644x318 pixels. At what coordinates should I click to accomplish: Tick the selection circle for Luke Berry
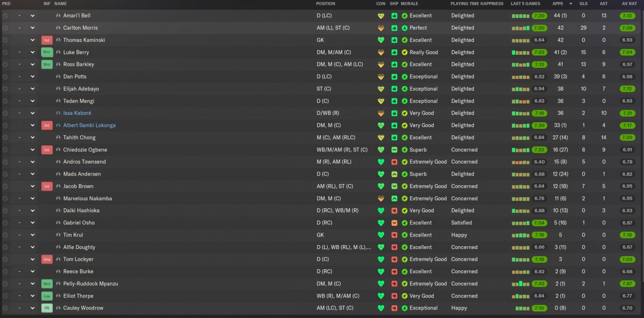5,52
